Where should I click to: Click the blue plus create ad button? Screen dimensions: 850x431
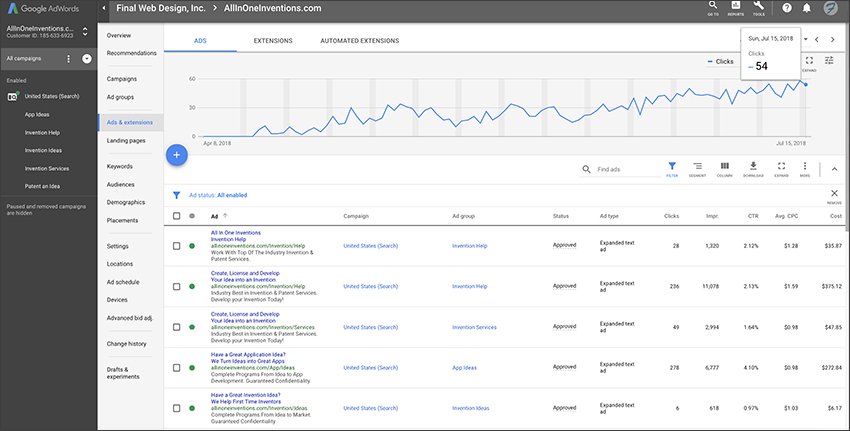[x=176, y=155]
